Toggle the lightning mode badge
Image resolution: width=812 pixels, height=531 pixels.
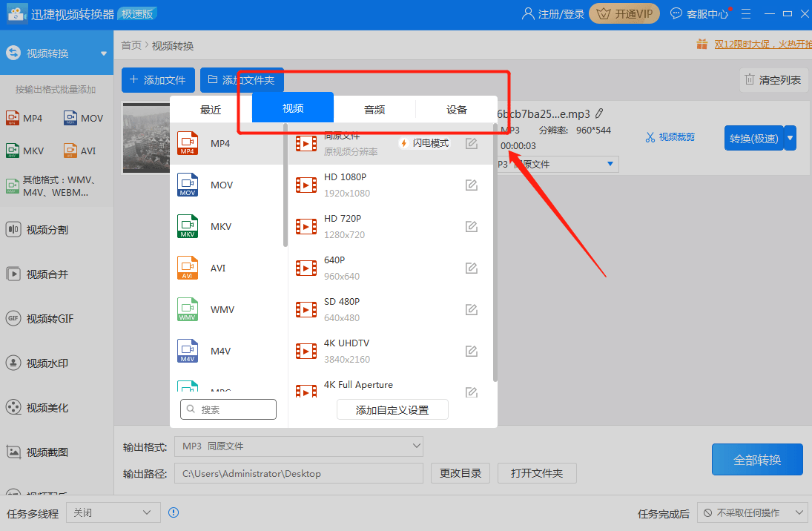pos(425,143)
